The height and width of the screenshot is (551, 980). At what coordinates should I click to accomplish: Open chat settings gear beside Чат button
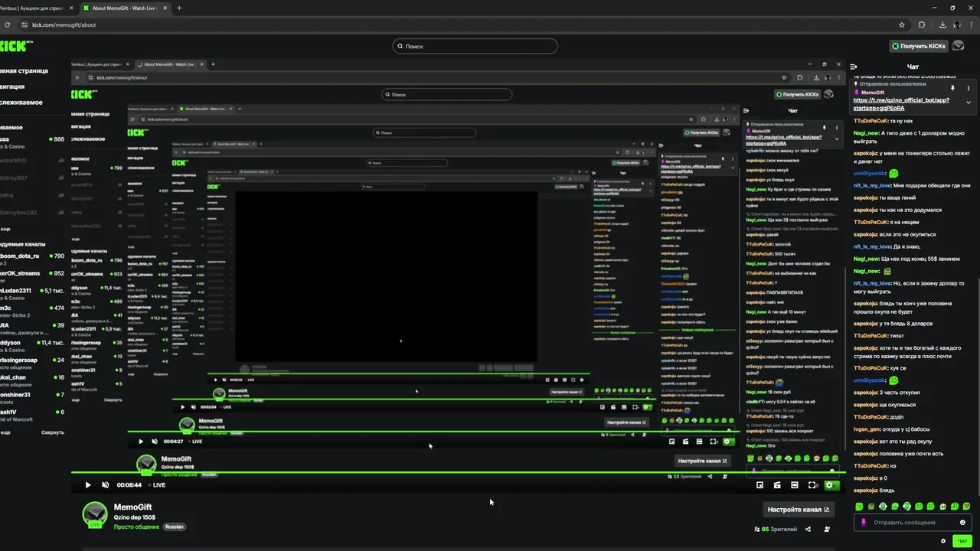[x=943, y=541]
